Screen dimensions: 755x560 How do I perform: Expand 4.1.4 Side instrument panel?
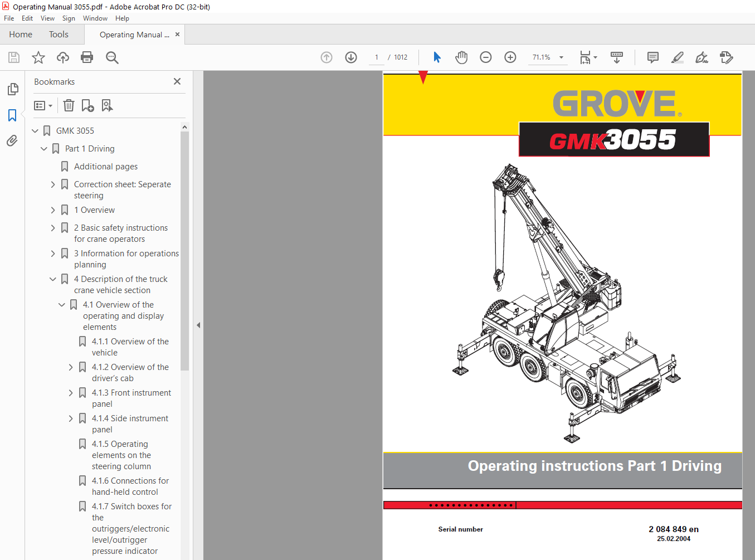point(71,418)
